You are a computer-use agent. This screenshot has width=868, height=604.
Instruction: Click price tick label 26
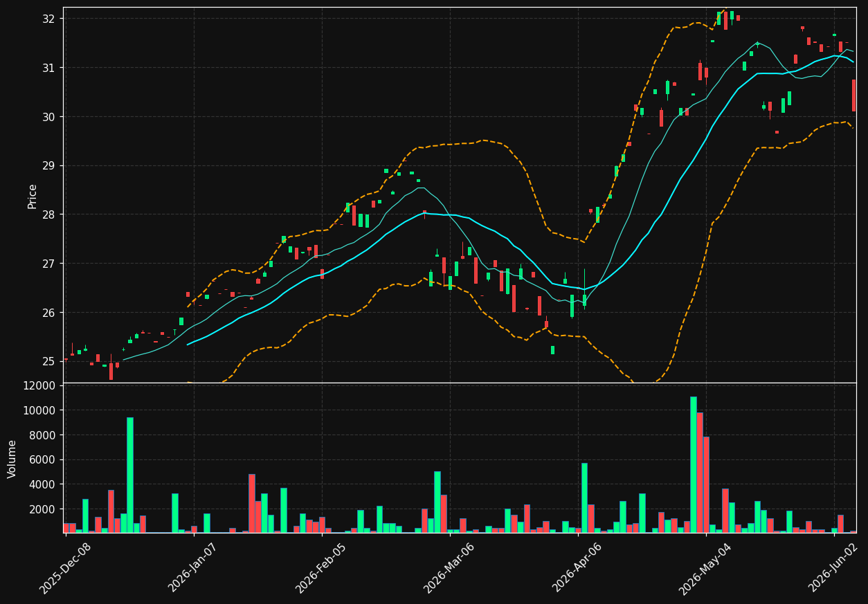pos(48,313)
